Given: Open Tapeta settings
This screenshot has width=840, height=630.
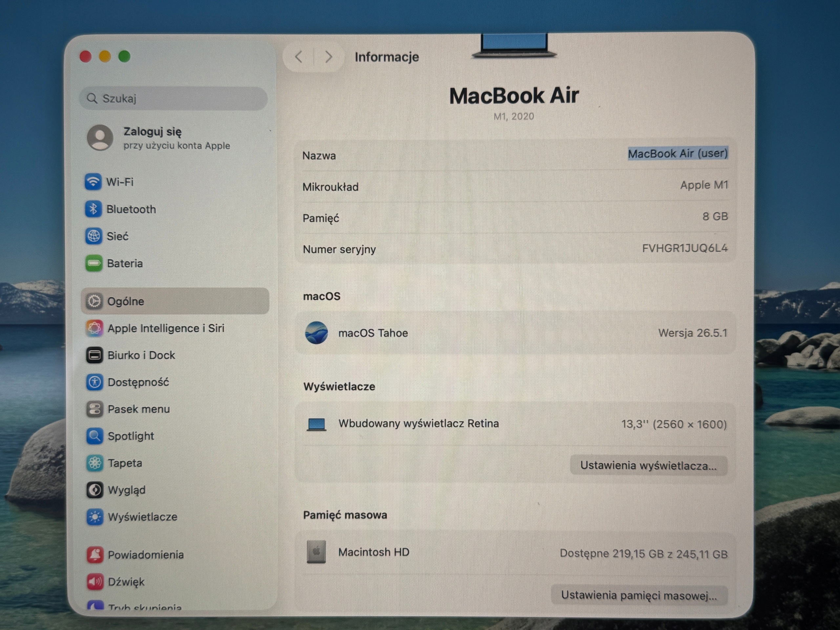Looking at the screenshot, I should [175, 463].
